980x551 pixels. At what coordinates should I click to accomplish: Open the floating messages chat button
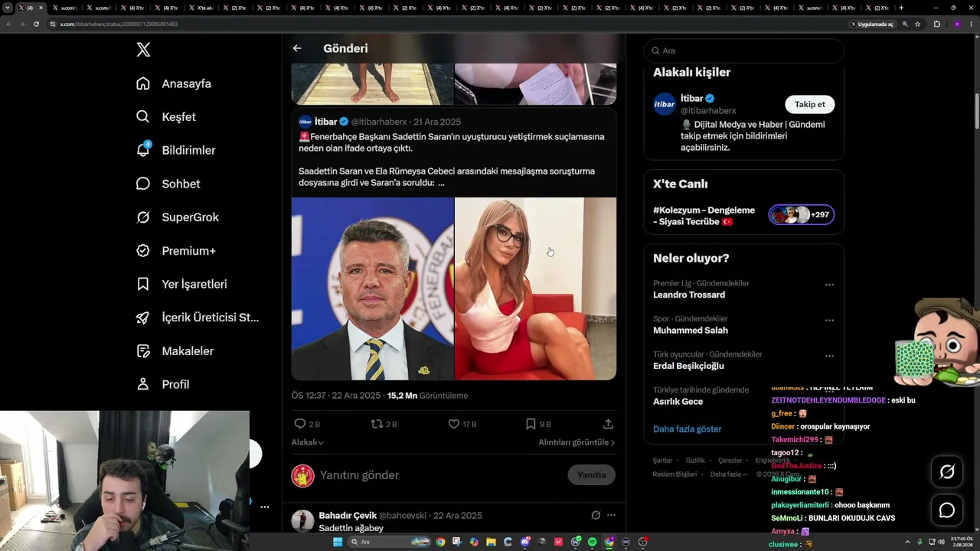[947, 510]
